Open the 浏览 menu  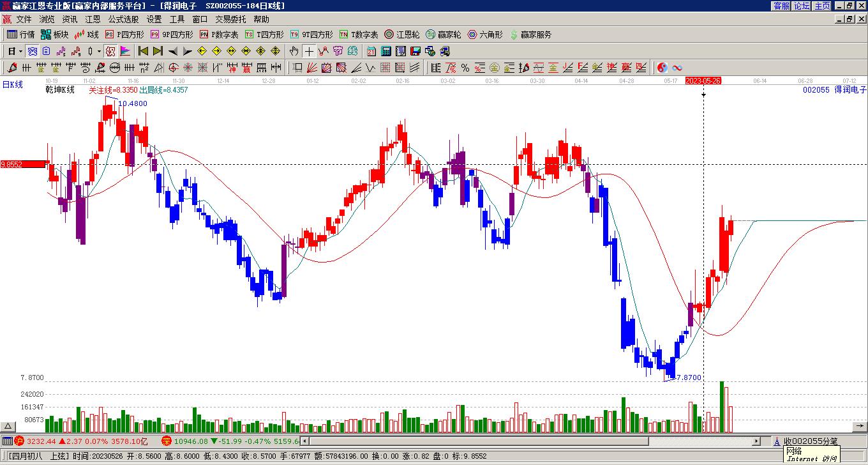click(47, 19)
